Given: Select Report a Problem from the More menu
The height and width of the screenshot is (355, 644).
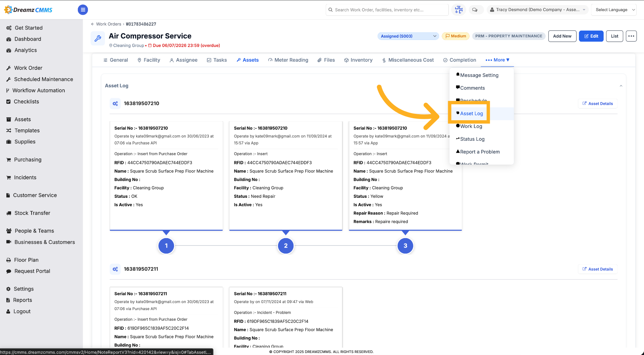Looking at the screenshot, I should (482, 152).
